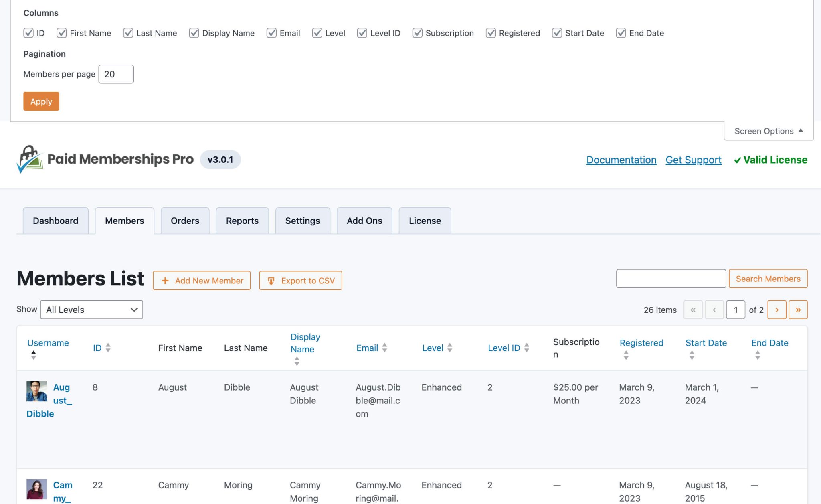Screen dimensions: 821x504
Task: Collapse the Screen Options panel
Action: pyautogui.click(x=768, y=131)
